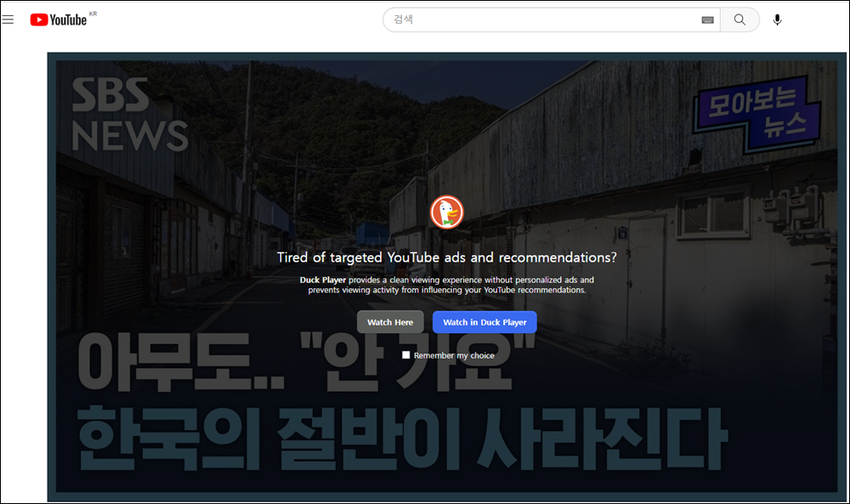This screenshot has width=850, height=504.
Task: Open the on-screen keyboard icon in search
Action: click(x=707, y=20)
